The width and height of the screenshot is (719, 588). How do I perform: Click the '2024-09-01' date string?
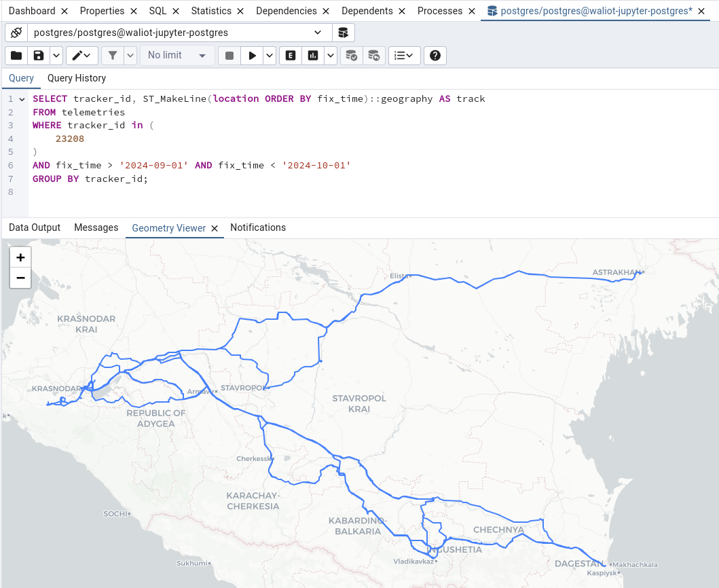[153, 165]
